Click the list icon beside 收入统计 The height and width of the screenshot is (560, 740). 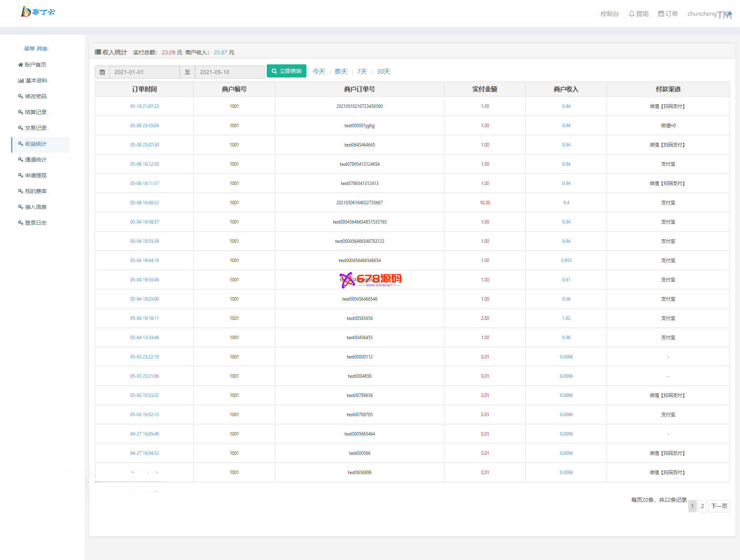(98, 52)
